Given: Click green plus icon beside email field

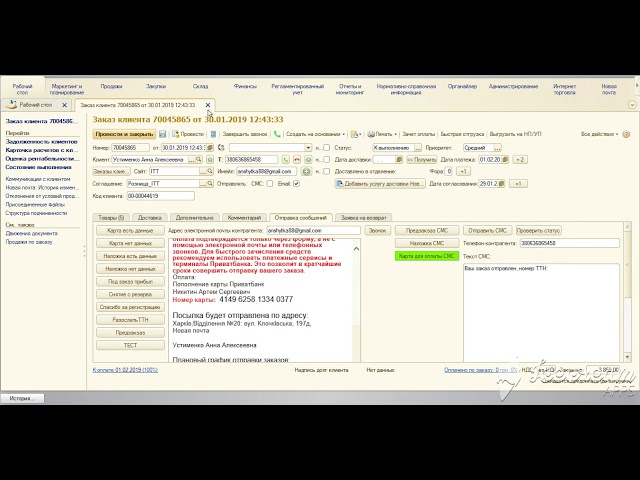Looking at the screenshot, I should (307, 171).
